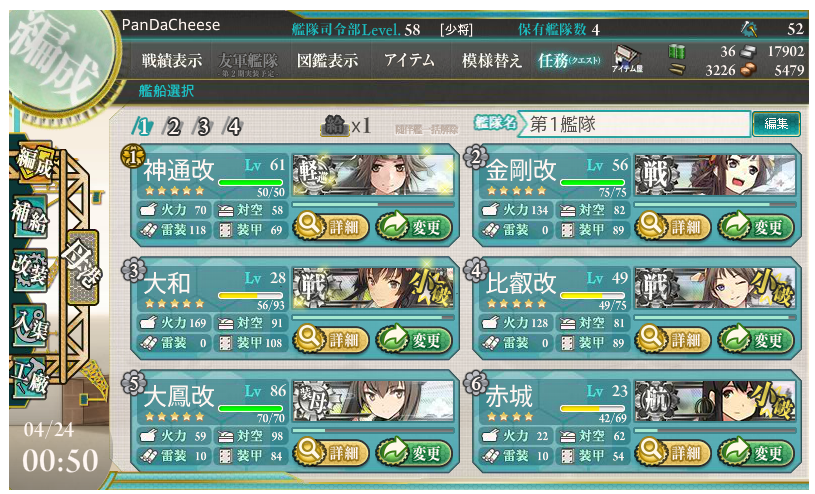The height and width of the screenshot is (494, 815).
Task: Click the 大鳳改 ship portrait banner
Action: [x=373, y=400]
